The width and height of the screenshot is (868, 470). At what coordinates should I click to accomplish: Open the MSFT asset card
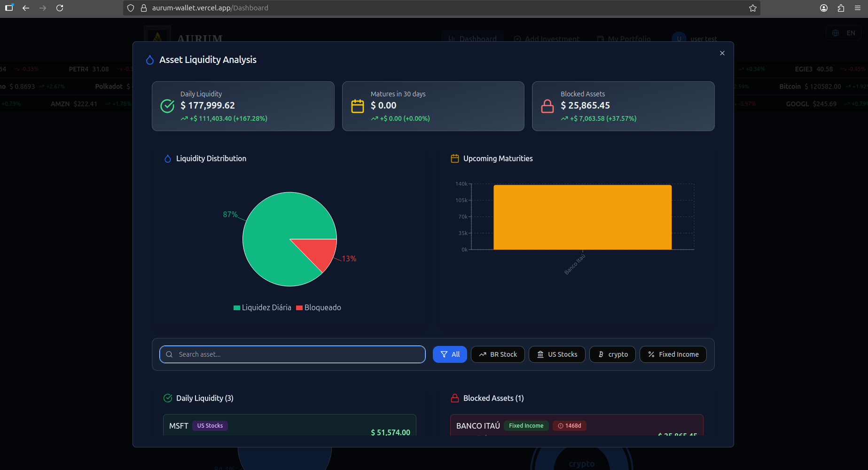289,425
